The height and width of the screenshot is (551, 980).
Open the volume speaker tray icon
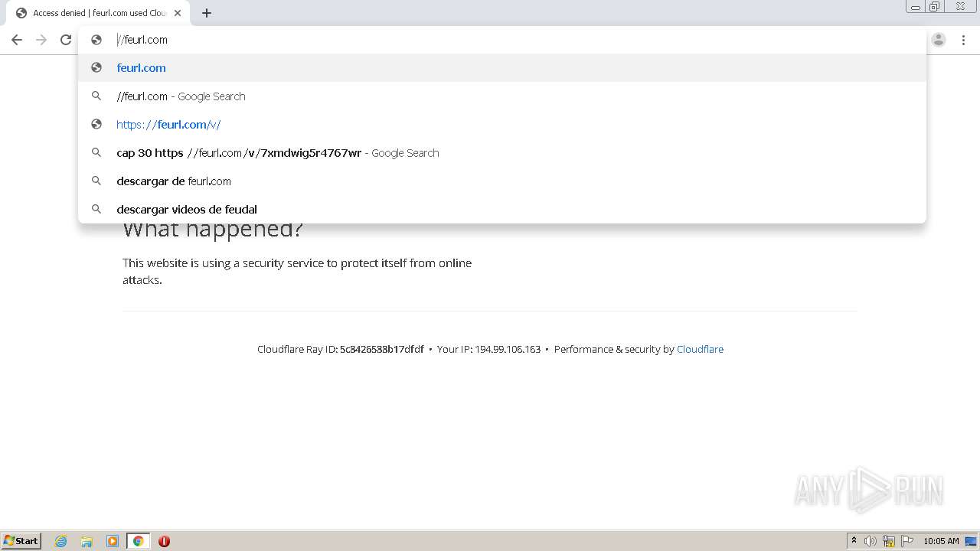[871, 541]
